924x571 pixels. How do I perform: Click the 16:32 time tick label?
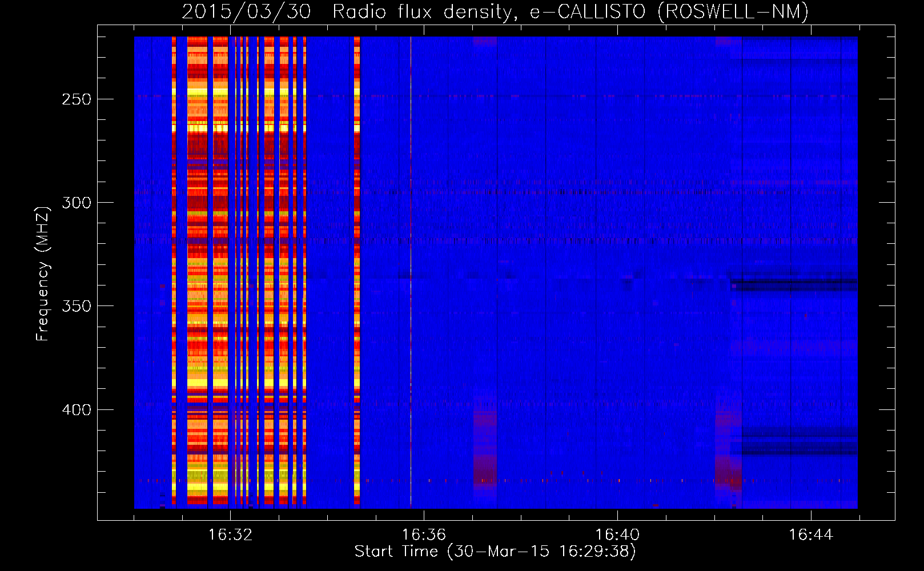point(230,535)
